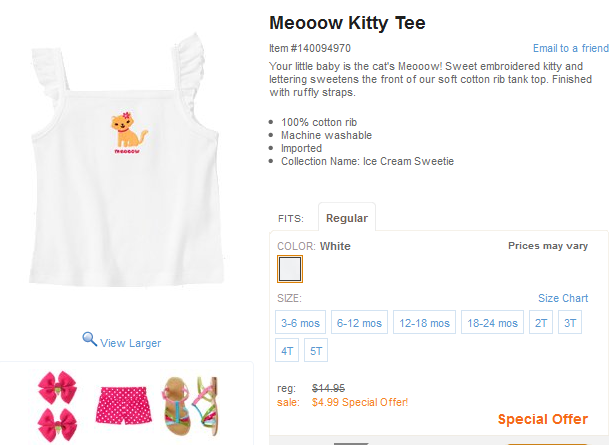The image size is (613, 445).
Task: Click Email to a friend link
Action: (570, 48)
